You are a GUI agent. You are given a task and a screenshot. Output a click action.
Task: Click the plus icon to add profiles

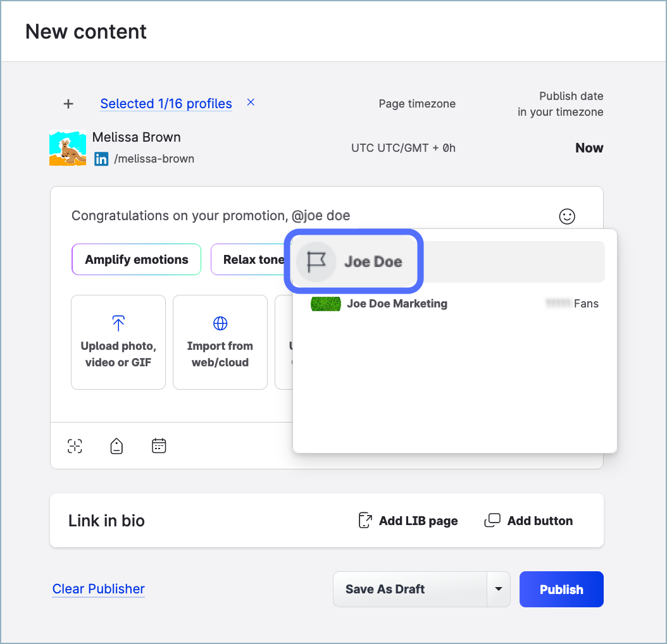[x=68, y=104]
